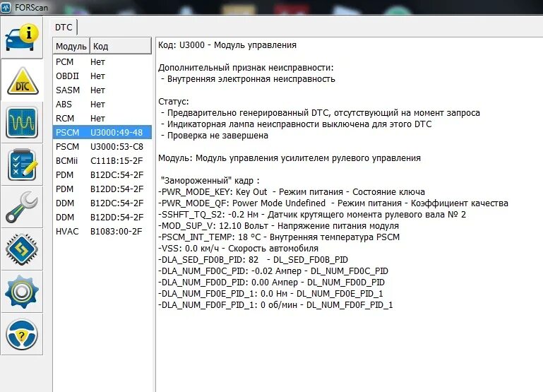Click 'Внутренняя электронная неисправность' text
Image resolution: width=543 pixels, height=392 pixels.
(251, 79)
